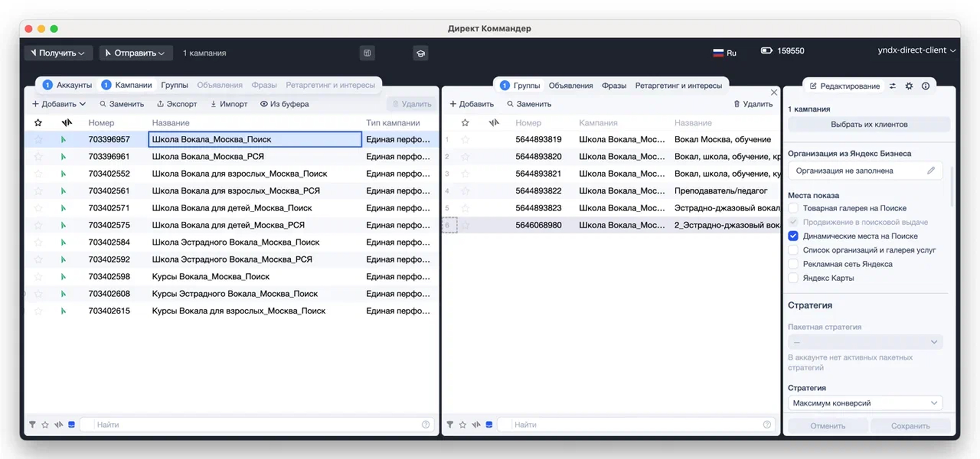This screenshot has width=980, height=459.
Task: Click the info circle icon in edit panel
Action: coord(926,86)
